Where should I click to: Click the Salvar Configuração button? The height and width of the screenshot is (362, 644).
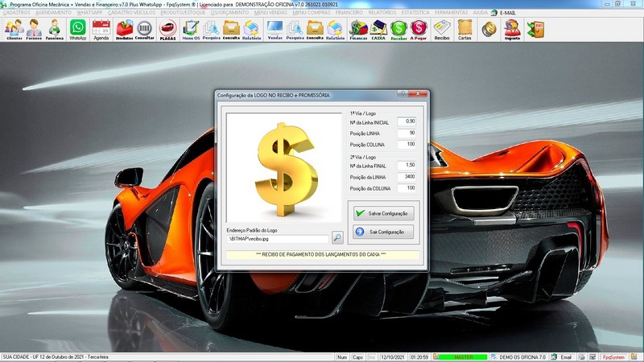coord(383,213)
